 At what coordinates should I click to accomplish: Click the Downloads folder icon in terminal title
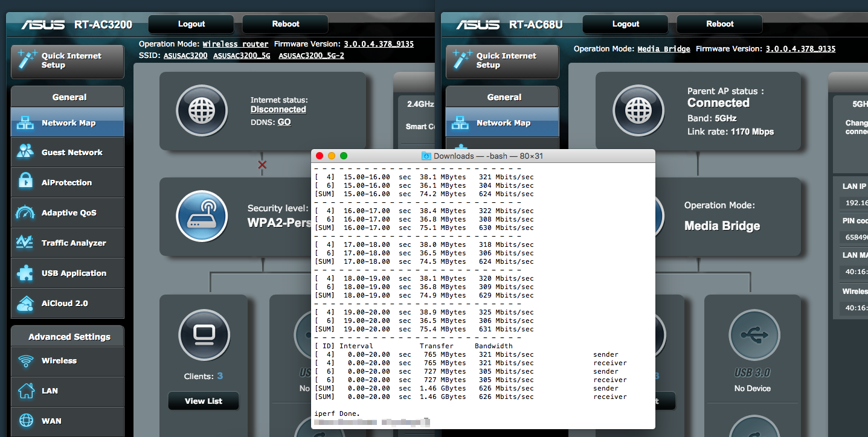point(426,156)
